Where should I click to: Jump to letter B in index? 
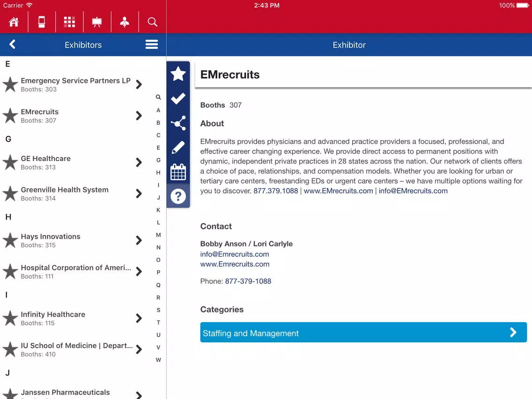[x=158, y=123]
